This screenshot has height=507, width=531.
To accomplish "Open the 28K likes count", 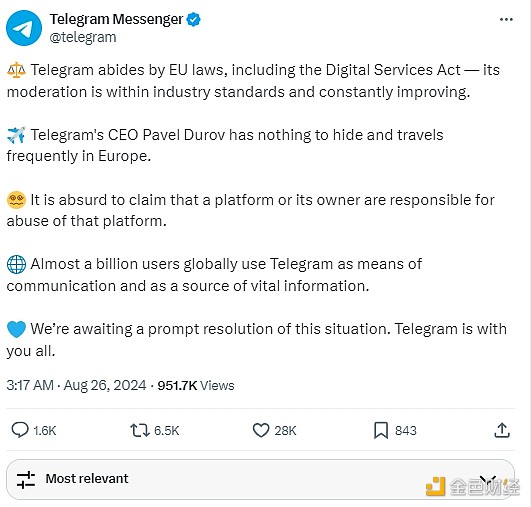I will (x=285, y=430).
